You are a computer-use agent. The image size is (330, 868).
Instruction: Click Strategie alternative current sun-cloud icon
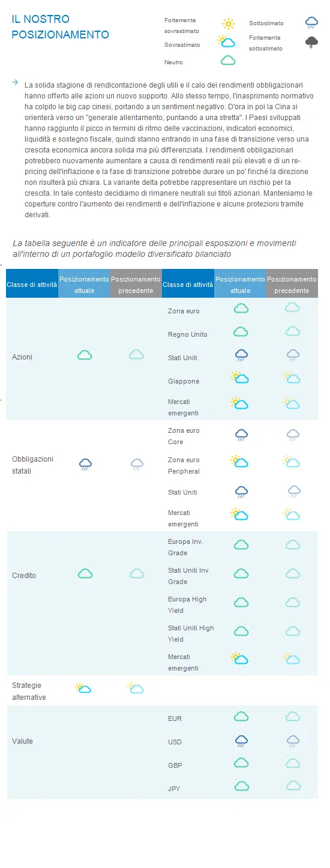point(83,688)
